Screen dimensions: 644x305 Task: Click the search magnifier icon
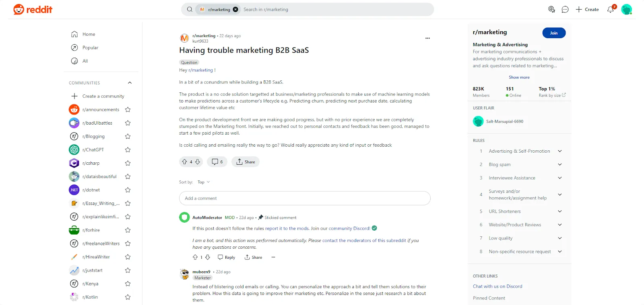pyautogui.click(x=190, y=9)
